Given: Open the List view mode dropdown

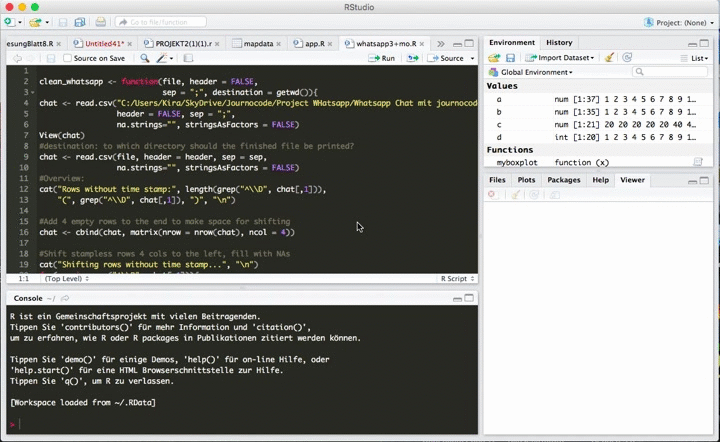Looking at the screenshot, I should 698,58.
